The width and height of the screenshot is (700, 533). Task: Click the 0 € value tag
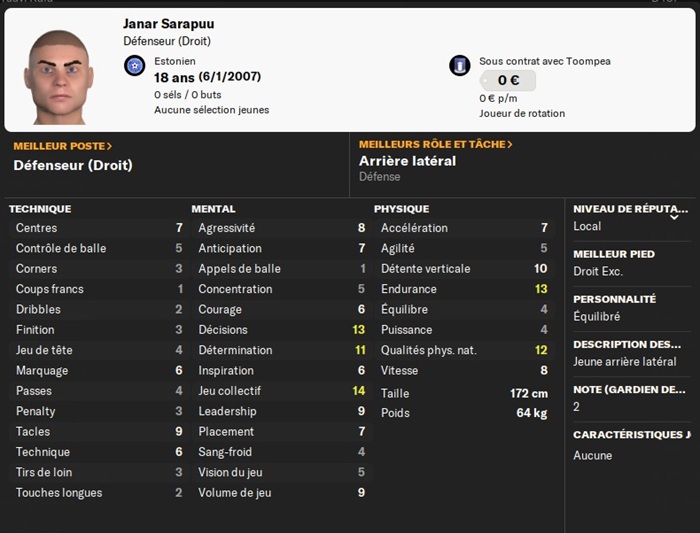507,81
